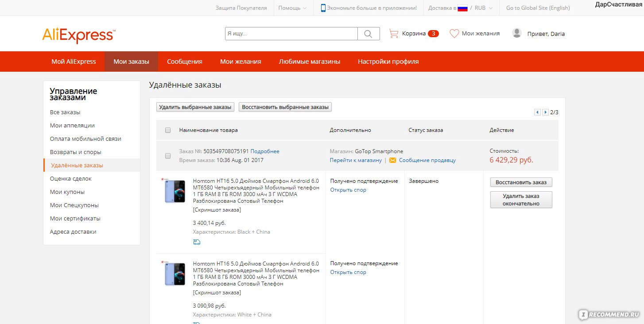Go to next page arrow
This screenshot has width=644, height=324.
coord(546,112)
